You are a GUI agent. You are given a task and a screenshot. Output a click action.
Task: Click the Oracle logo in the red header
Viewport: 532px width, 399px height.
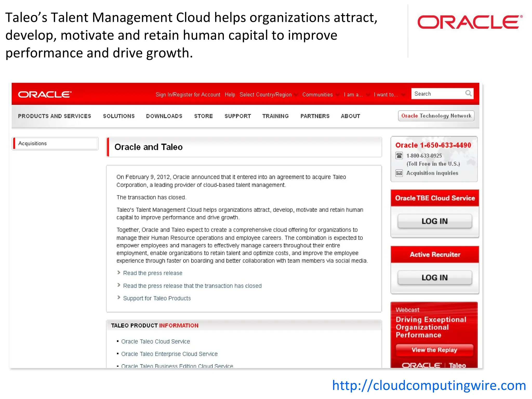[45, 94]
